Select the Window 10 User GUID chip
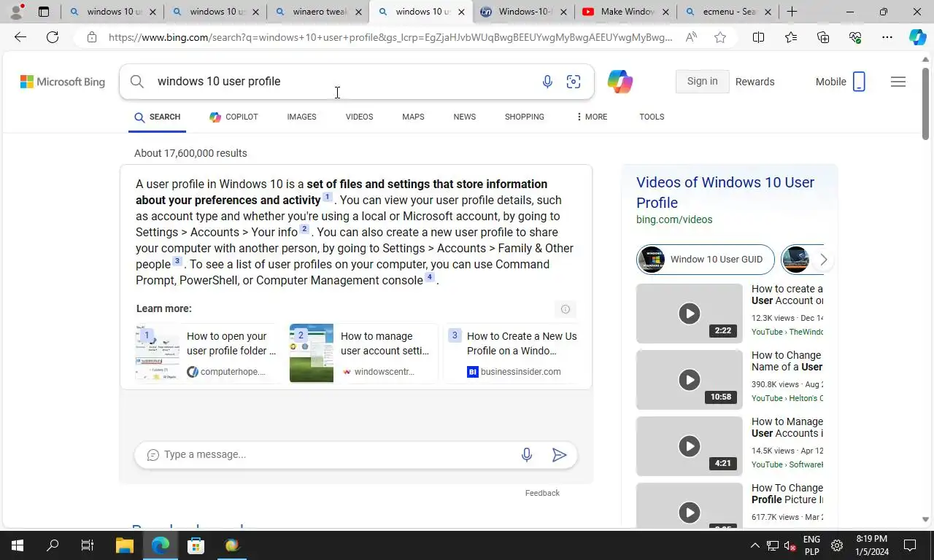Screen dimensions: 934x560 [x=706, y=260]
